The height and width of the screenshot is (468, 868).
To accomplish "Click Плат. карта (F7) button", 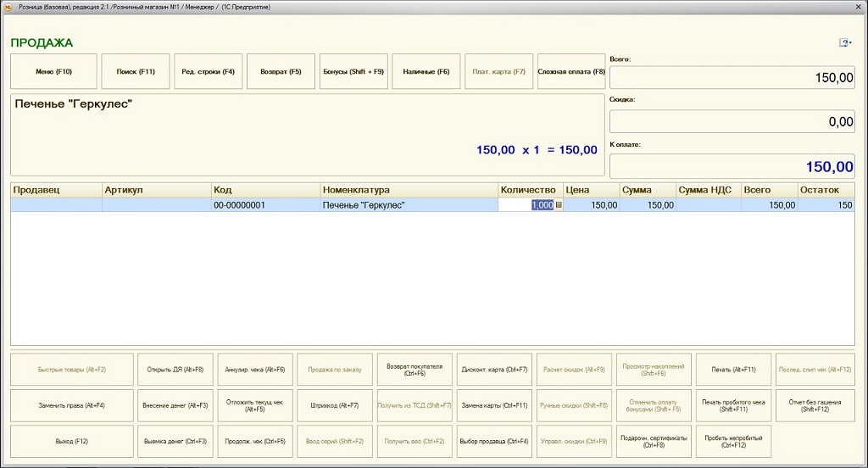I will 498,71.
